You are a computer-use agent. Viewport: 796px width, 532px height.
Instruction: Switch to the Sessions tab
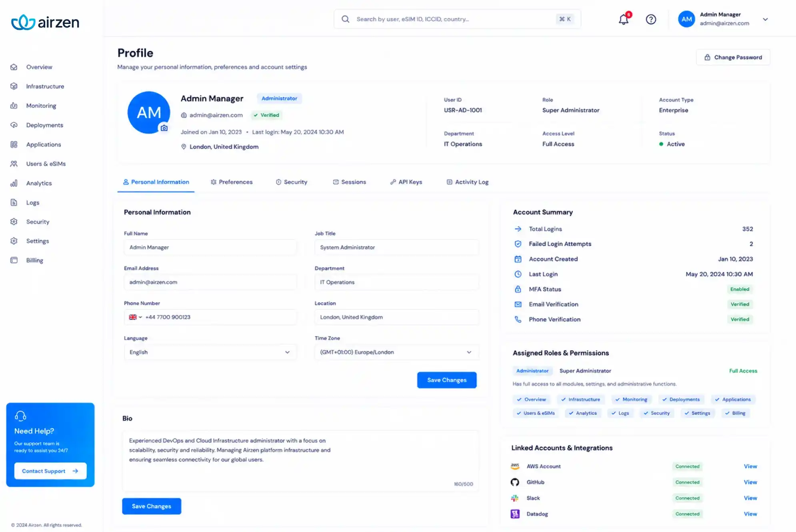[350, 182]
